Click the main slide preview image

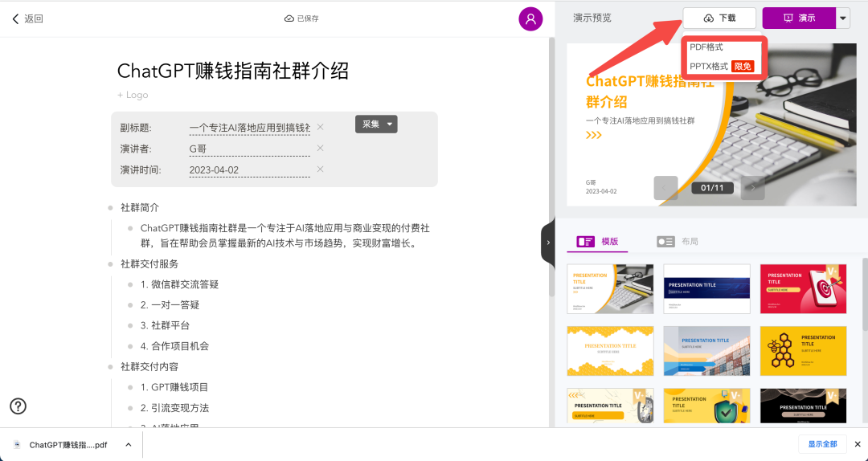pos(711,124)
